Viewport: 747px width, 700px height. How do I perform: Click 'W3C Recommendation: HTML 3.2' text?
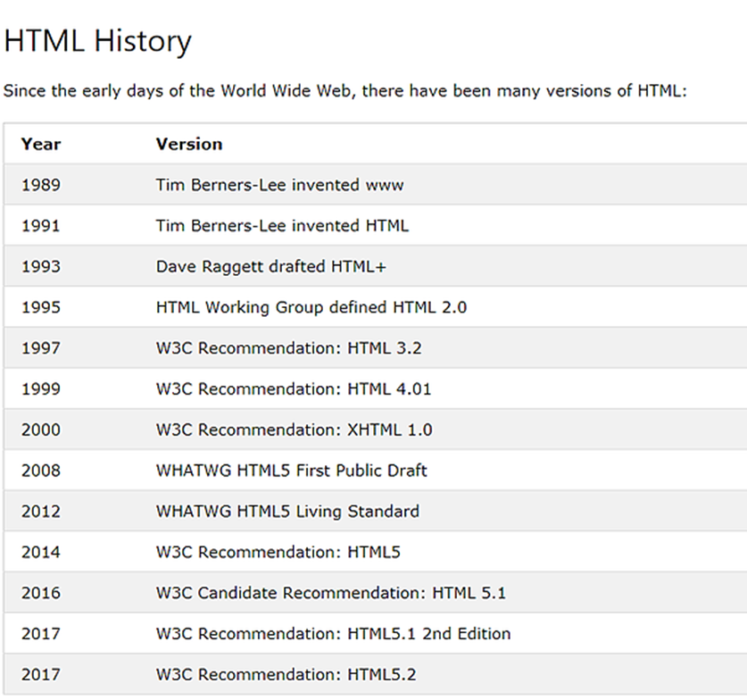click(x=288, y=348)
